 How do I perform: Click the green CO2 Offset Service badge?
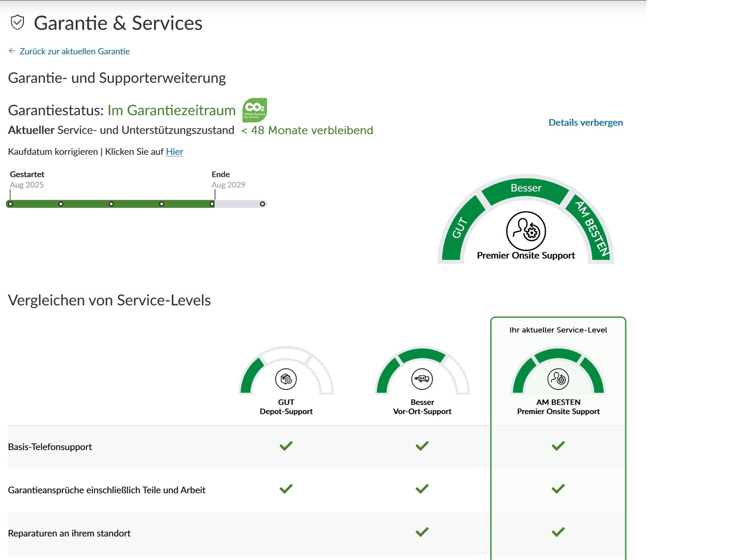pyautogui.click(x=254, y=110)
